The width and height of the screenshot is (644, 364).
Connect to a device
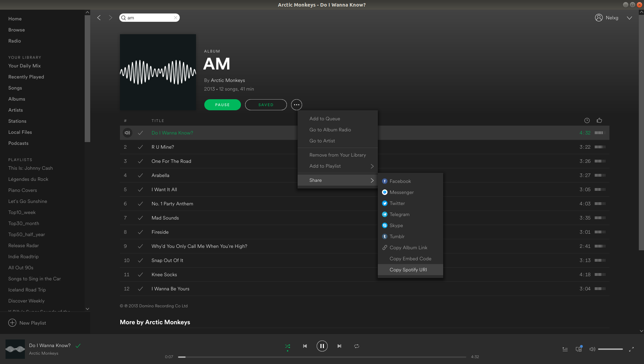click(579, 349)
